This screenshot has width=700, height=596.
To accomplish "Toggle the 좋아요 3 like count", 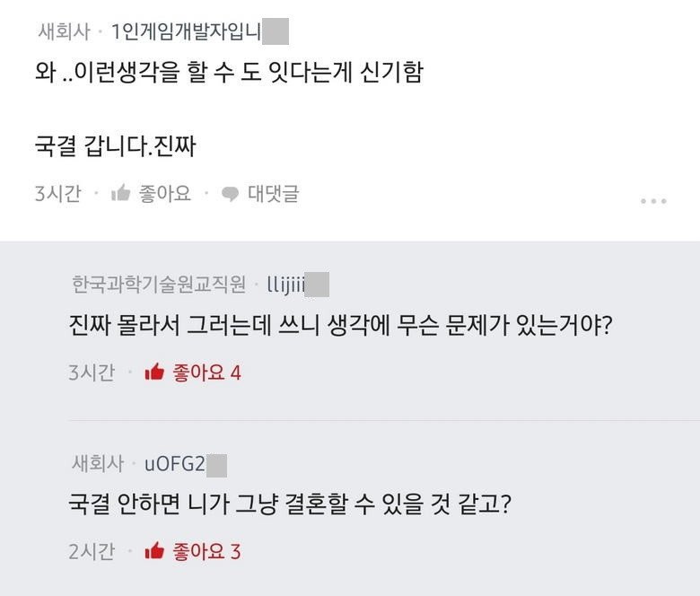I will click(206, 551).
